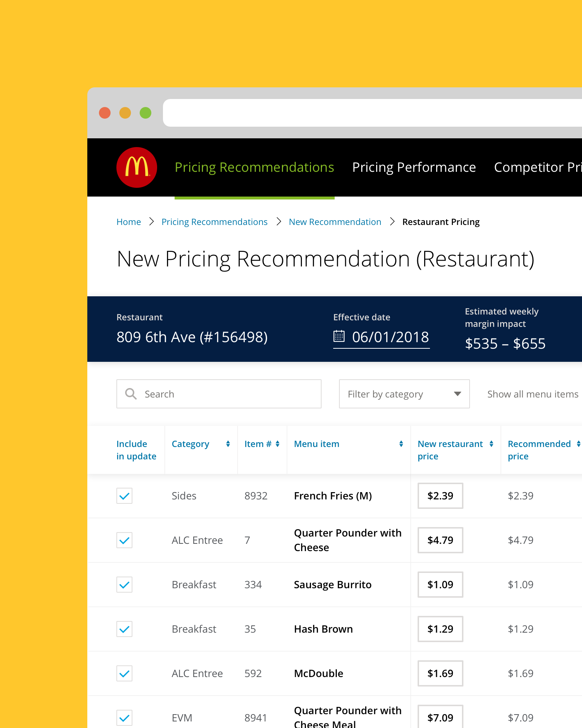The height and width of the screenshot is (728, 582).
Task: Open the Filter by category dropdown
Action: (x=404, y=394)
